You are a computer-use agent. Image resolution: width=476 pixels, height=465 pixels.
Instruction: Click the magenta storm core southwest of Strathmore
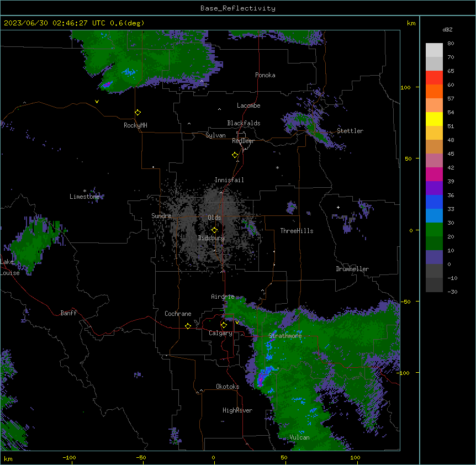pyautogui.click(x=260, y=381)
